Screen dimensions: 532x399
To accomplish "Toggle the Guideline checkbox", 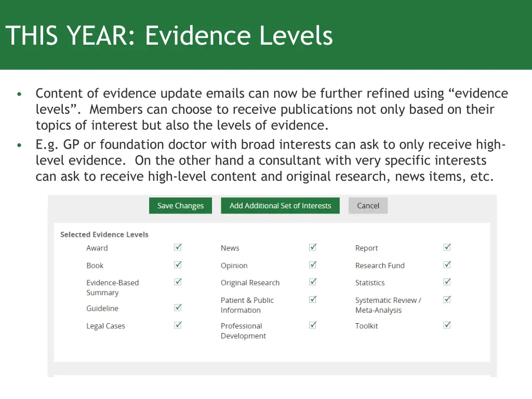I will [178, 308].
